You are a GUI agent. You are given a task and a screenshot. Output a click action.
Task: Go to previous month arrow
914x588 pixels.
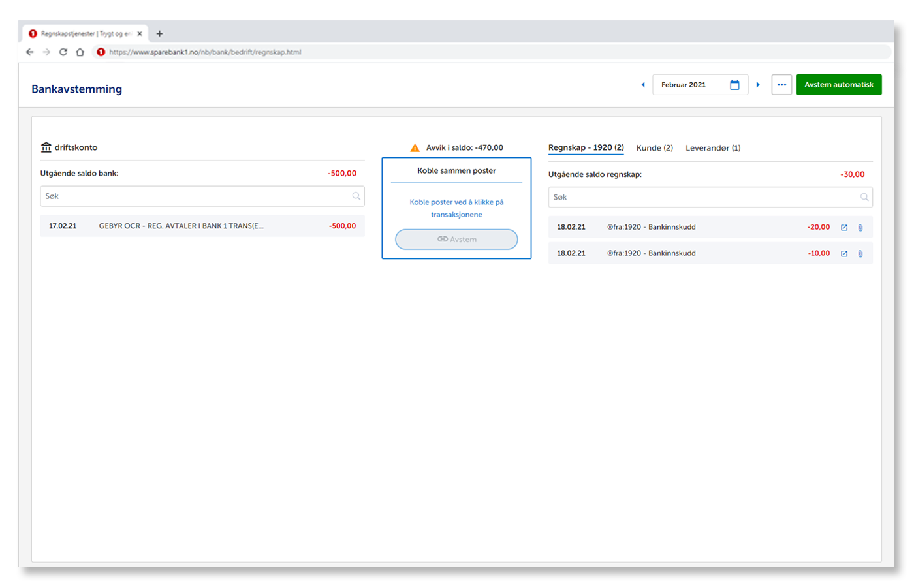[x=643, y=85]
